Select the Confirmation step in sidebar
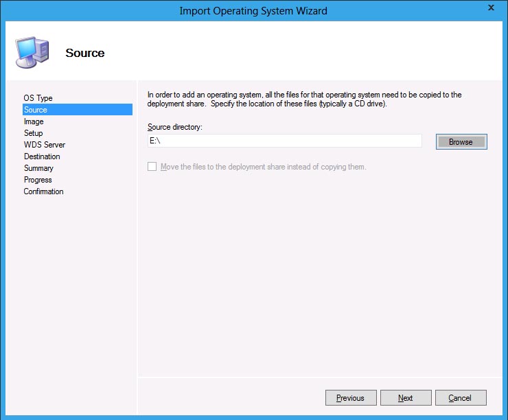Screen dimensions: 508x420 [x=43, y=191]
